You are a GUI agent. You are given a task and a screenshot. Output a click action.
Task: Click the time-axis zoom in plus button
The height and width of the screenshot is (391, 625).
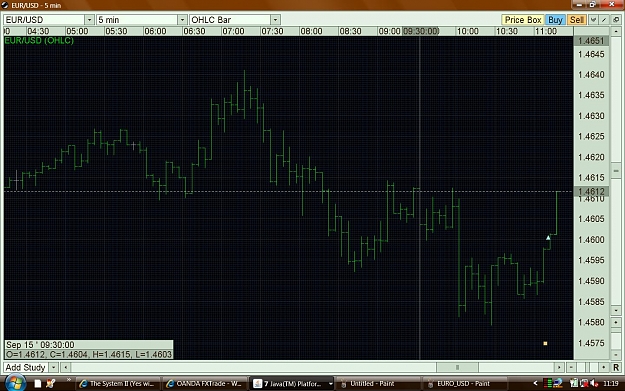pyautogui.click(x=604, y=367)
